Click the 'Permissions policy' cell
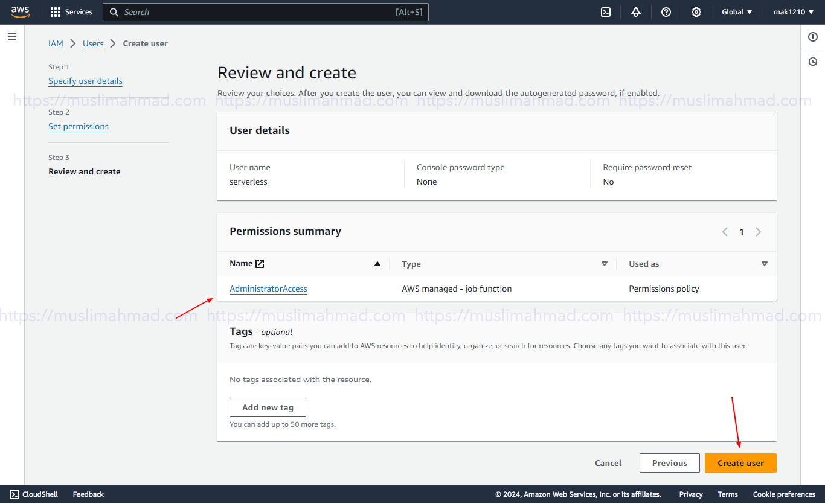Image resolution: width=825 pixels, height=504 pixels. pyautogui.click(x=664, y=289)
